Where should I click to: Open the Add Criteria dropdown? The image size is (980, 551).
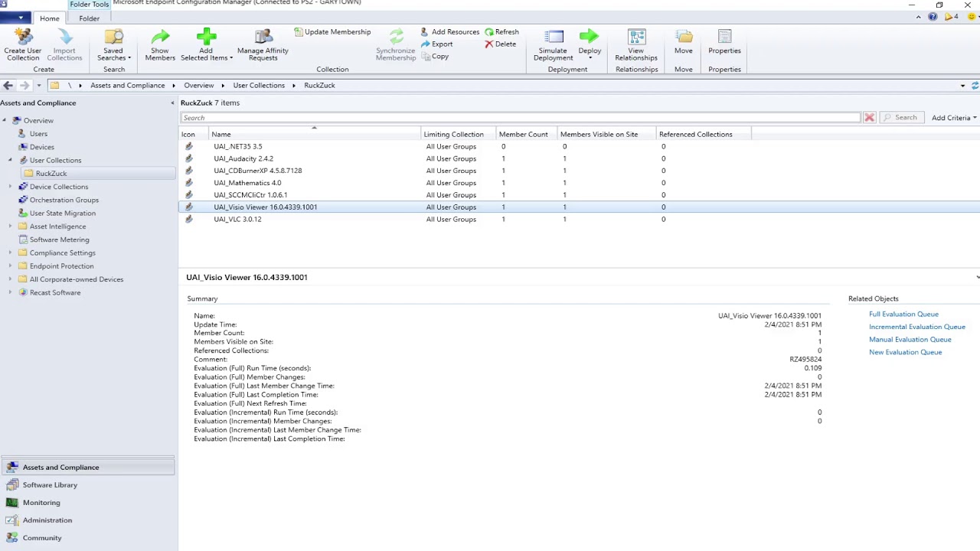(x=954, y=118)
